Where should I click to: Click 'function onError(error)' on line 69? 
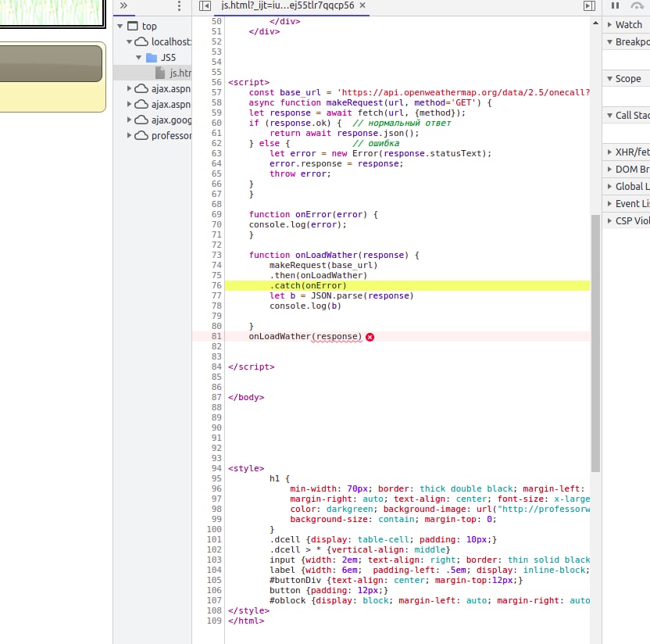pyautogui.click(x=308, y=214)
